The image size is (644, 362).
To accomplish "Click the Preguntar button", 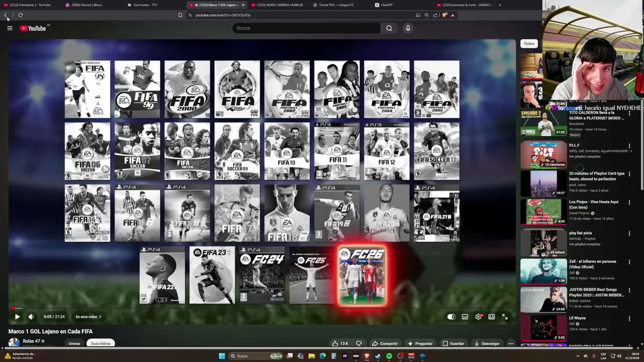I will click(420, 343).
